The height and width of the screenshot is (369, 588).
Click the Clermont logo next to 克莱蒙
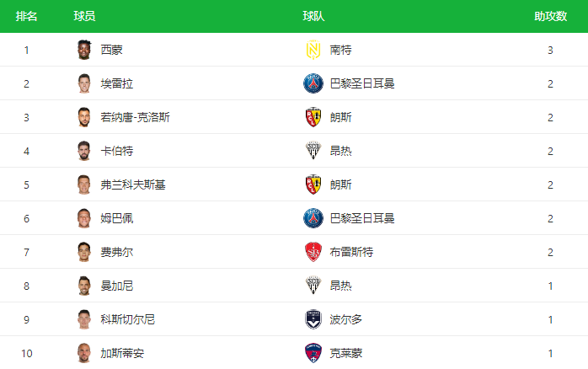click(x=313, y=353)
